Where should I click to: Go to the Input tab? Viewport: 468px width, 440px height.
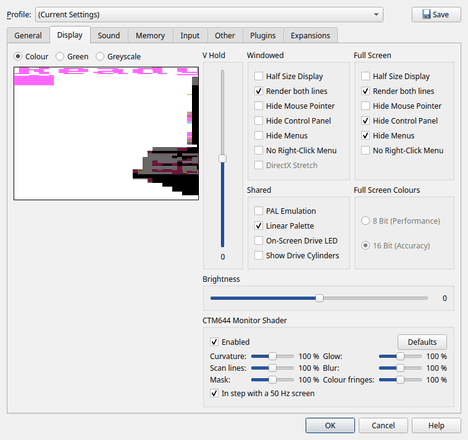click(190, 35)
